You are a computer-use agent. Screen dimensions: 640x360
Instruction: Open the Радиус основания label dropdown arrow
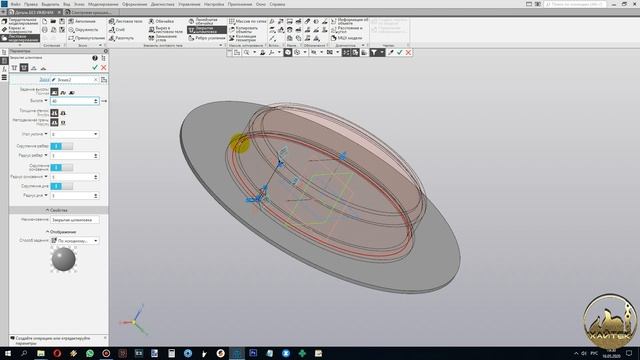pos(46,177)
